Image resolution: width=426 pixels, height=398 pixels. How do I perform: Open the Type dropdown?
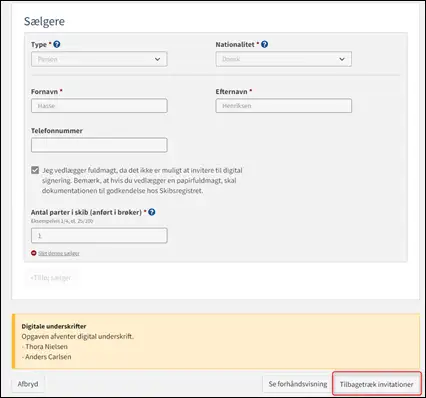99,59
